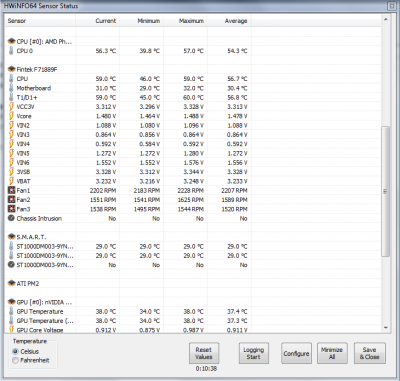Click the scrollbar down arrow

(x=385, y=328)
